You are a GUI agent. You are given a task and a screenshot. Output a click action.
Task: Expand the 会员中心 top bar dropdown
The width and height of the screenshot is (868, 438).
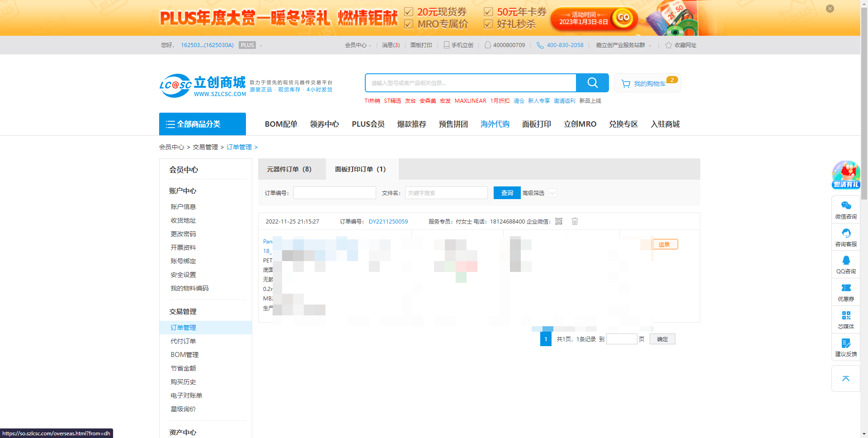(x=358, y=45)
